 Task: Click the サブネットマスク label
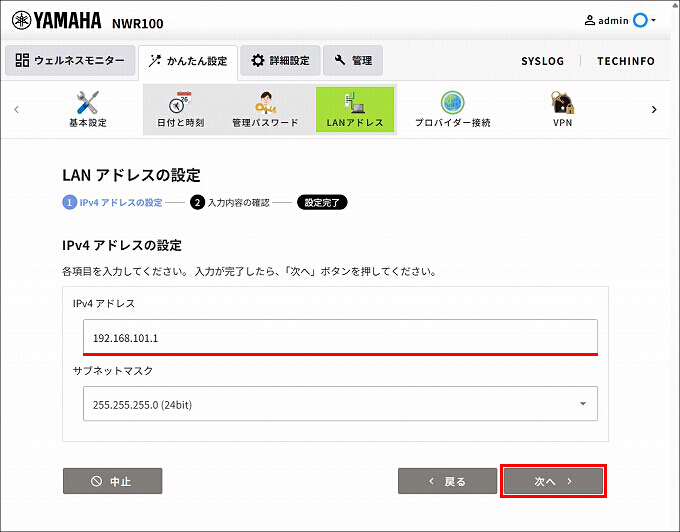(113, 371)
